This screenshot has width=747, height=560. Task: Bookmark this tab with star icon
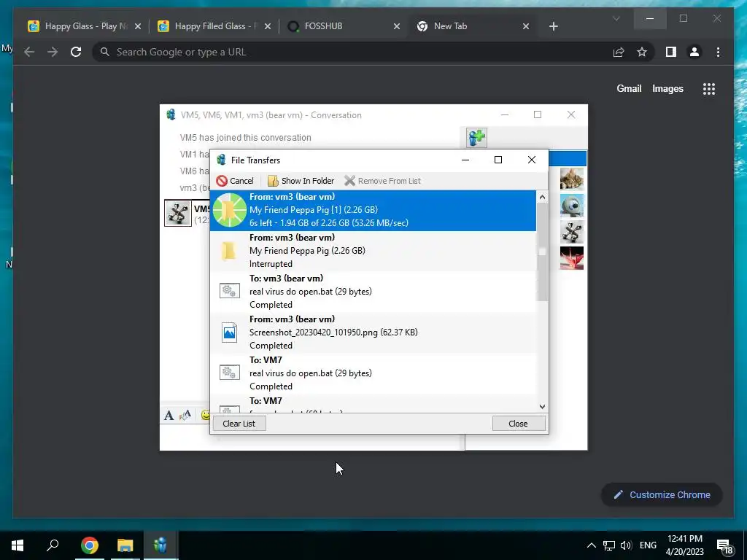pyautogui.click(x=642, y=52)
